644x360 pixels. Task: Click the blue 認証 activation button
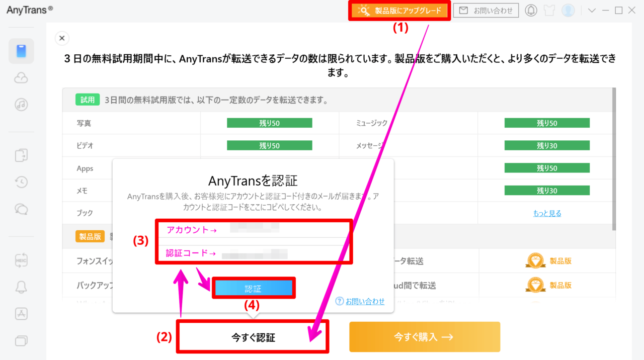tap(254, 288)
